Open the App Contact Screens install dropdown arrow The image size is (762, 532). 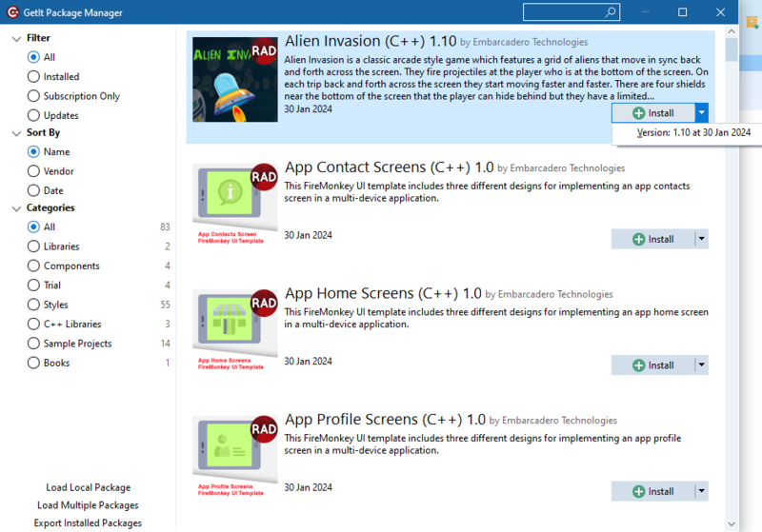[701, 239]
